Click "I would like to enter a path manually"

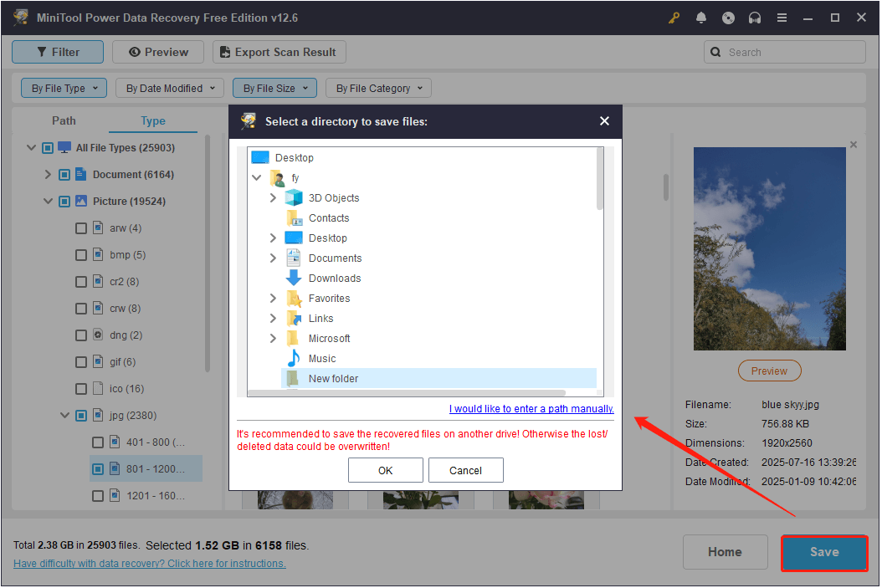[531, 408]
